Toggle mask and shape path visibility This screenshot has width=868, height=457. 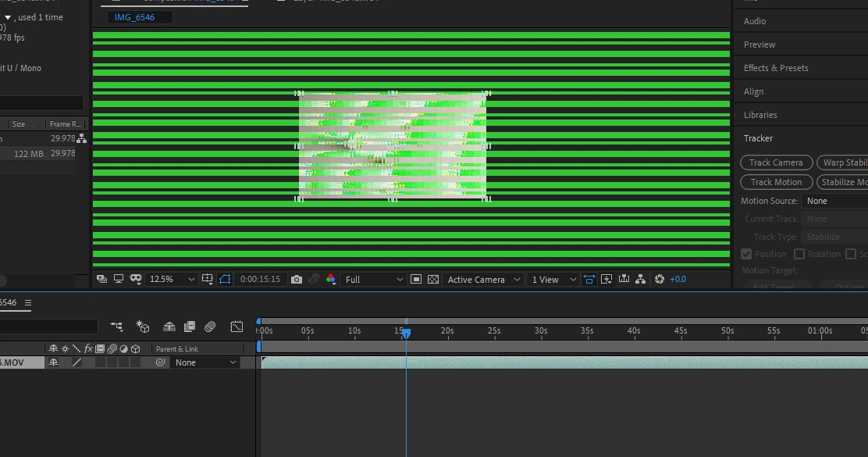click(x=225, y=279)
